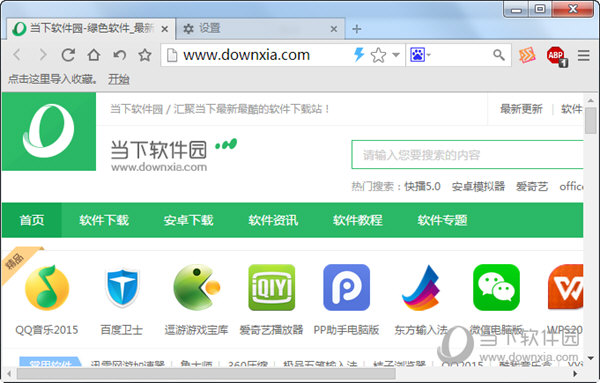Click the vertical scrollbar up arrow
The width and height of the screenshot is (600, 383).
click(x=590, y=100)
